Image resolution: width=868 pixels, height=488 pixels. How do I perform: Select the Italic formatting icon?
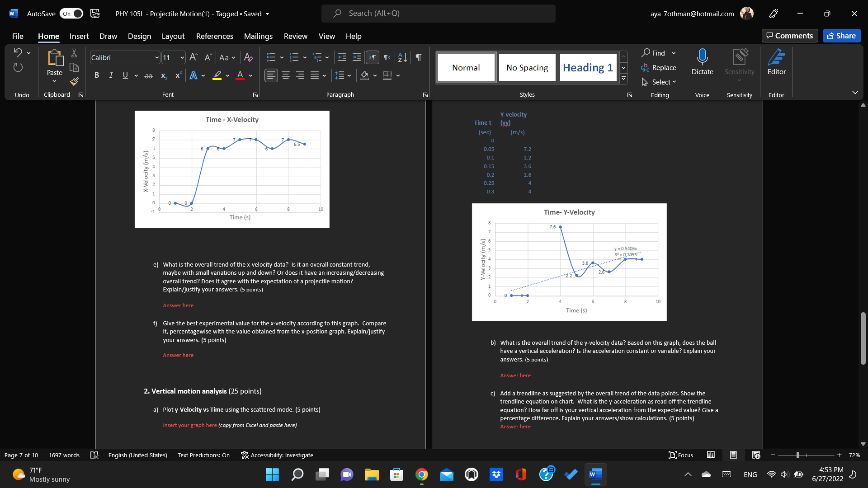coord(111,75)
